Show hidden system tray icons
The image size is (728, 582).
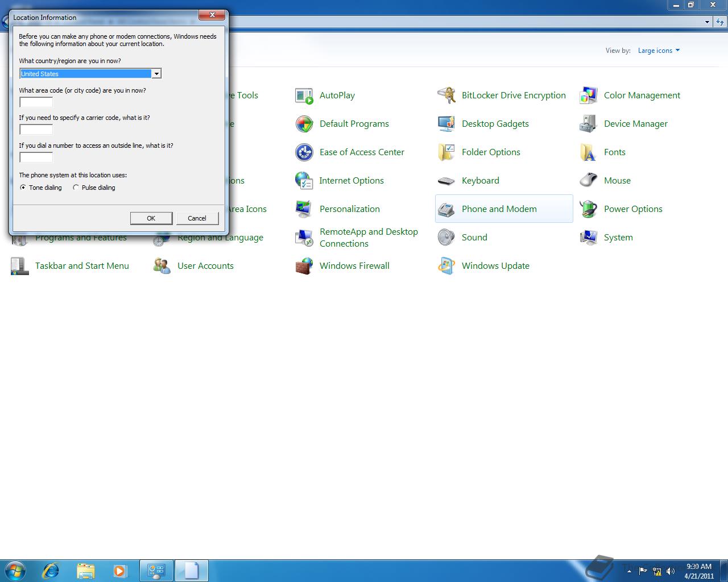pyautogui.click(x=629, y=571)
